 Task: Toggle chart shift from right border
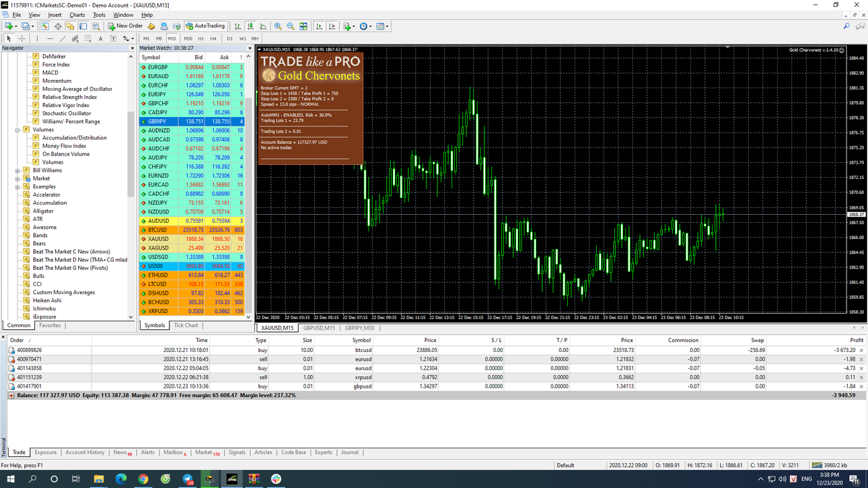coord(330,26)
